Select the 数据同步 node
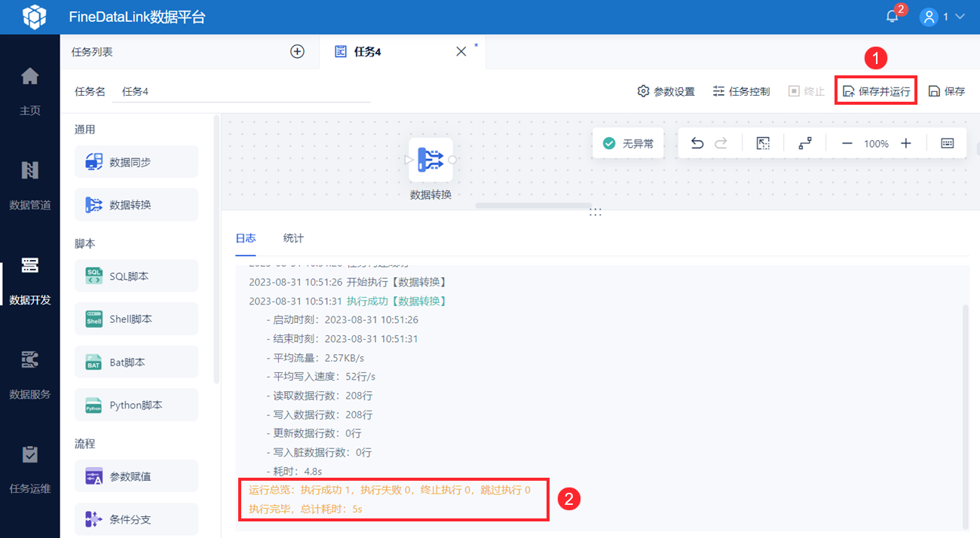 [x=136, y=161]
